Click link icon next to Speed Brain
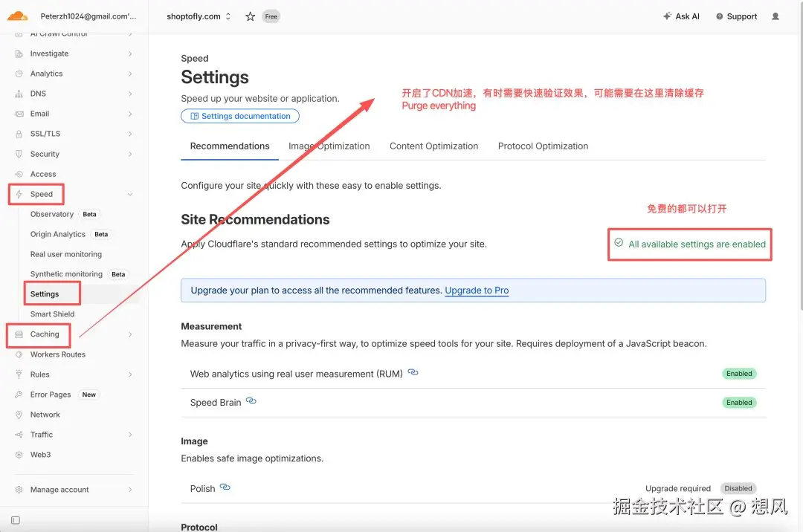 [x=251, y=401]
